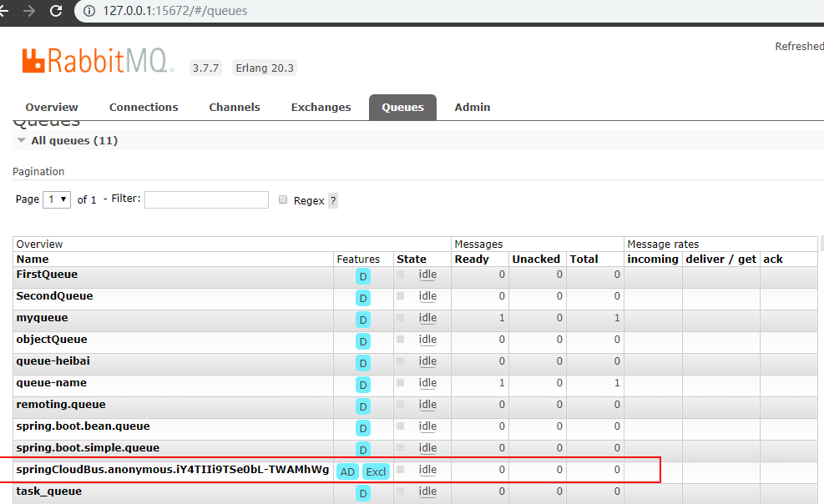Open the Connections tab

[144, 107]
